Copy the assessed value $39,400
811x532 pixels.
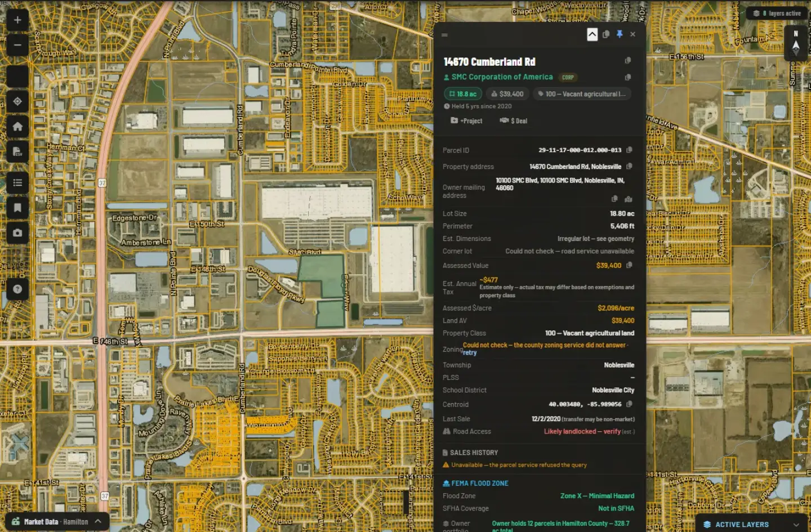point(629,265)
